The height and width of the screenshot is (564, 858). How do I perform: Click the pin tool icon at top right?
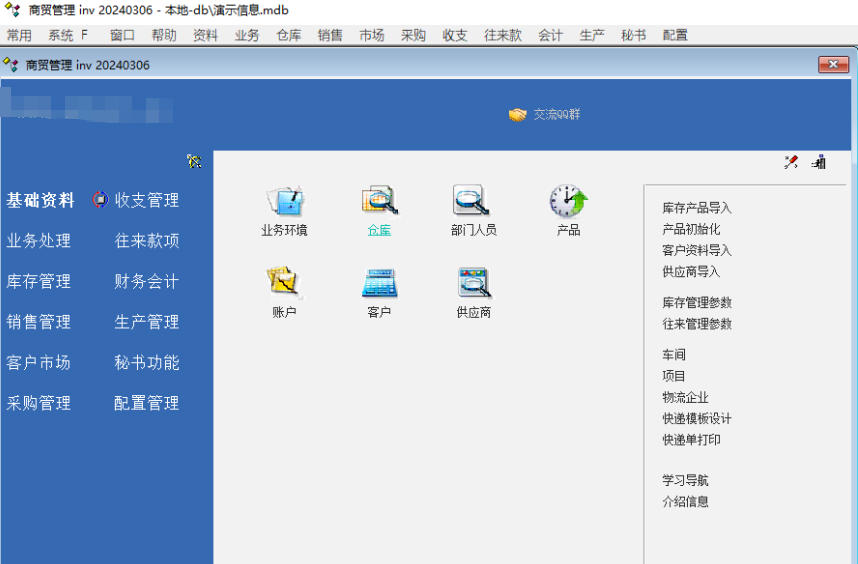tap(791, 162)
